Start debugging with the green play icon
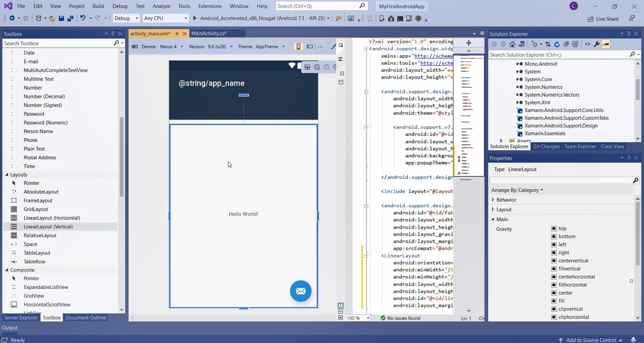This screenshot has height=343, width=644. point(195,18)
